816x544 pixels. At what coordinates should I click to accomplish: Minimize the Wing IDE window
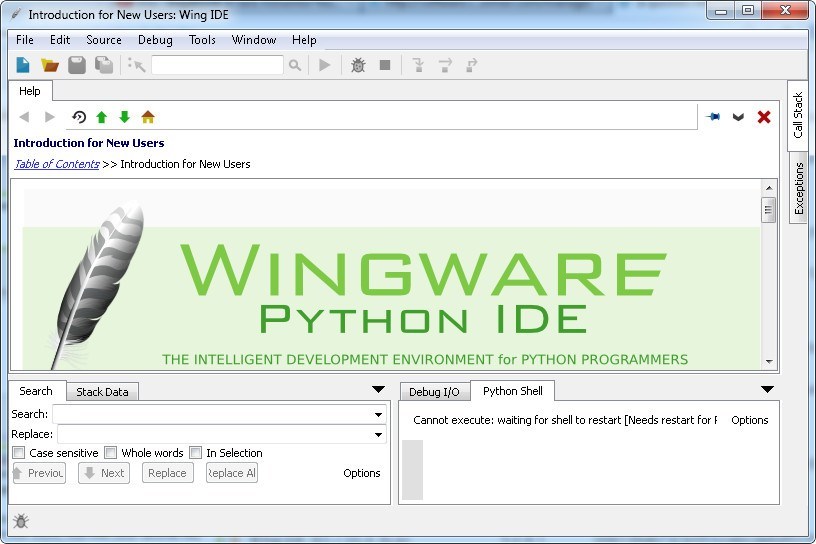click(721, 11)
